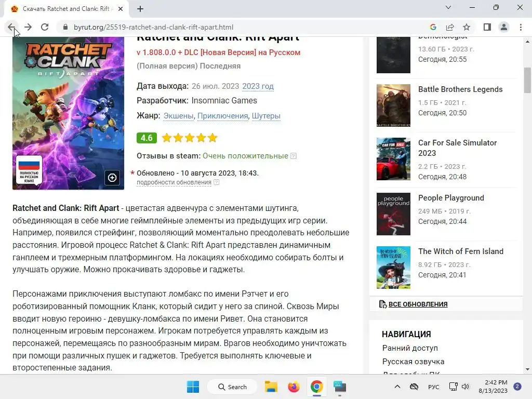Screen dimensions: 532x399
Task: Open the volume tray icon
Action: (x=465, y=387)
